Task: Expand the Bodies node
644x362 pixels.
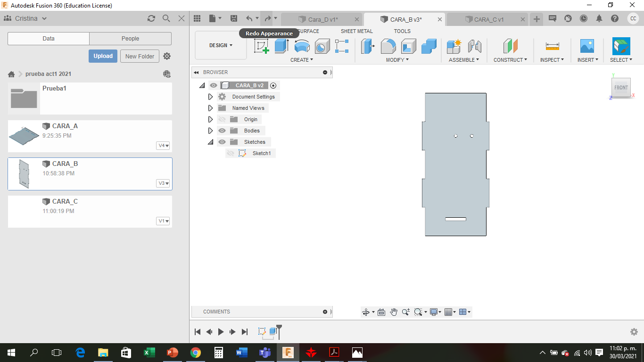Action: pos(211,131)
